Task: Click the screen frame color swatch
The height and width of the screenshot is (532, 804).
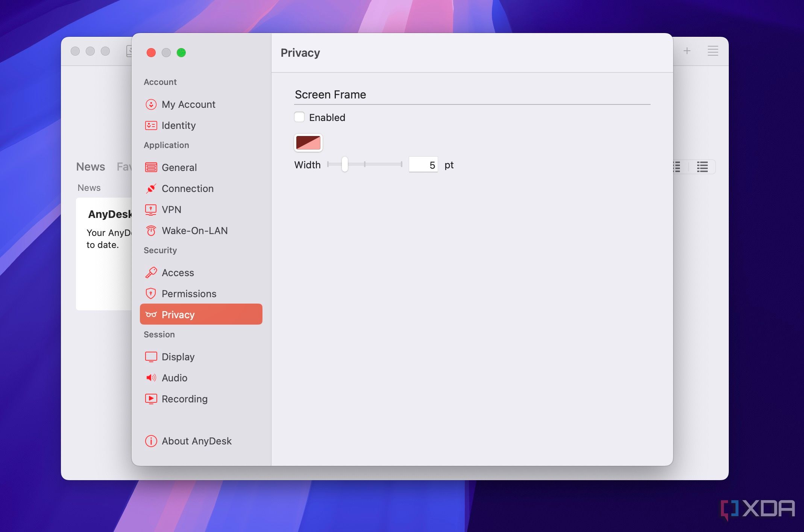Action: [308, 142]
